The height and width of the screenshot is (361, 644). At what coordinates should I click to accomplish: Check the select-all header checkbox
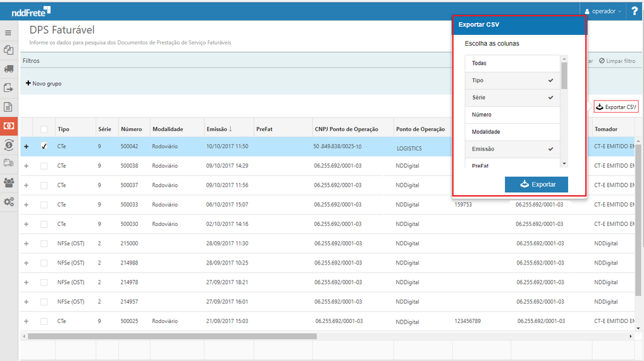tap(44, 129)
